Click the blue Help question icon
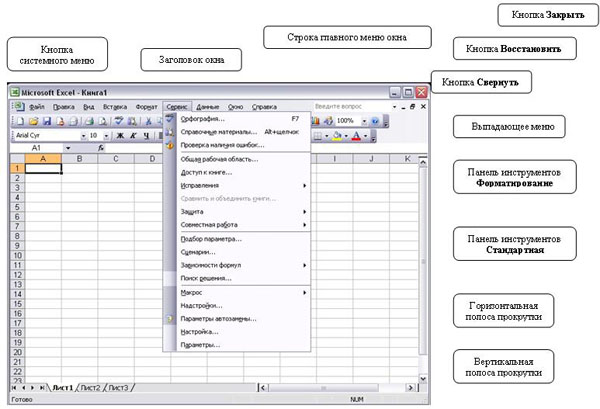The image size is (600, 409). tap(375, 121)
